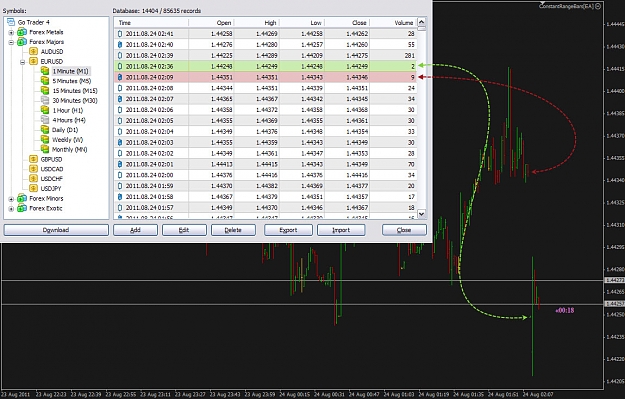This screenshot has width=625, height=399.
Task: Click the 1 Minute (M1) timeframe icon
Action: [45, 71]
